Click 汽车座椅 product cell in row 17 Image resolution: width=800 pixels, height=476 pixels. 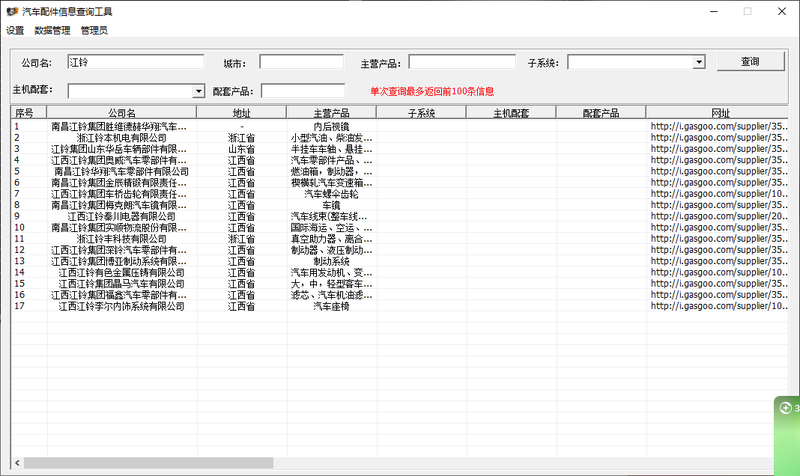pos(331,306)
